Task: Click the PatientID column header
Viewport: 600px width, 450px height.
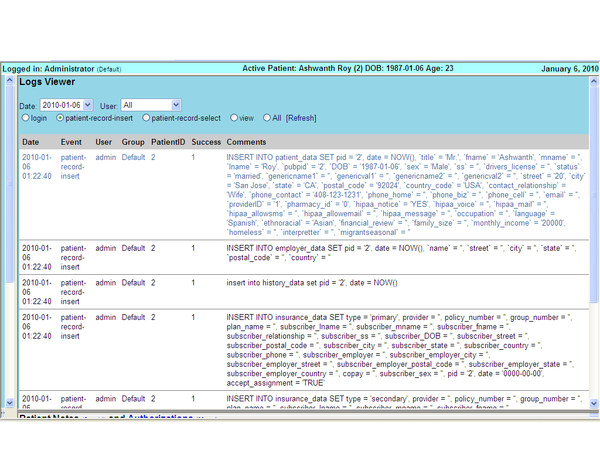Action: 167,142
